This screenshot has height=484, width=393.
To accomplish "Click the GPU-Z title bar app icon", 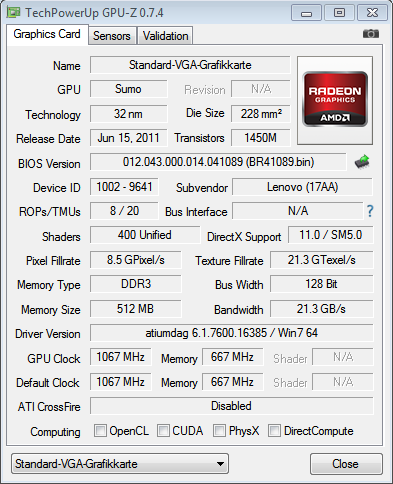I will pyautogui.click(x=14, y=13).
